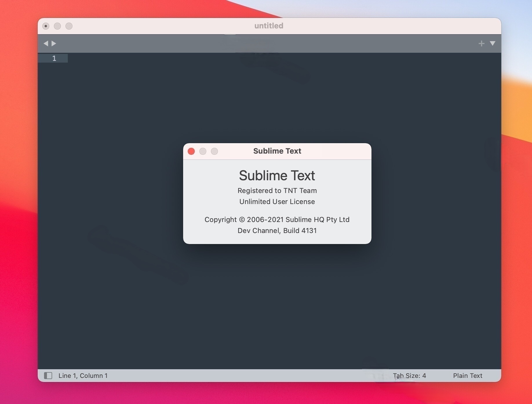532x404 pixels.
Task: Minimize the untitled editor window
Action: click(57, 26)
